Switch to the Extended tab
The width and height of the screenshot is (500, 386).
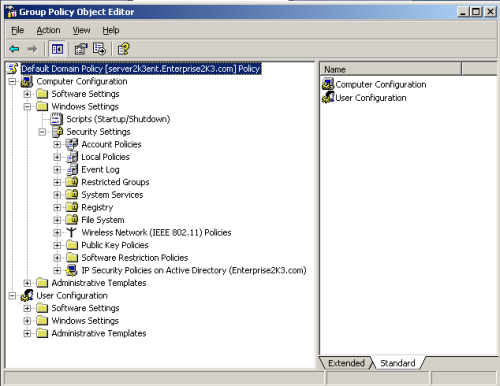(346, 363)
